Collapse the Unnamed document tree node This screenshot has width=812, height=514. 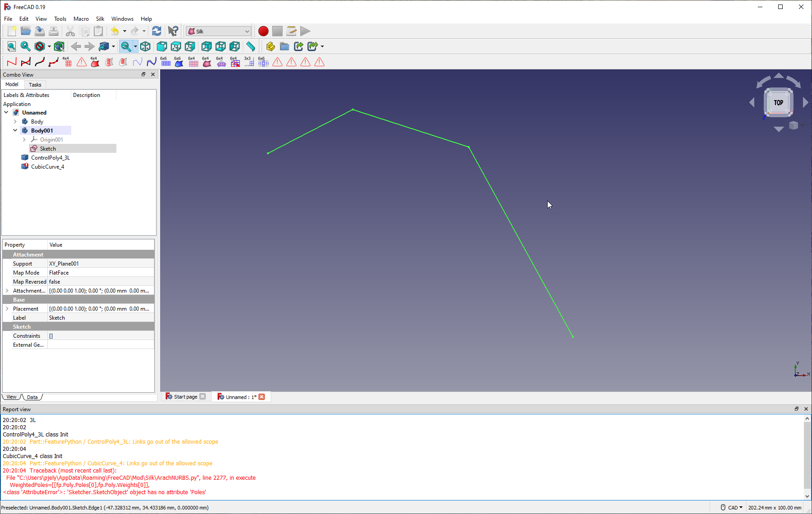pyautogui.click(x=6, y=112)
